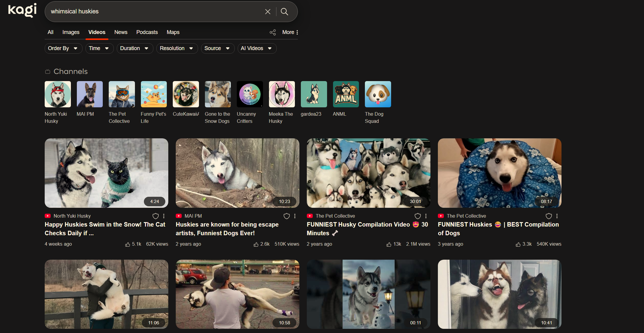Click the shield icon on the FUNNIEST Huskies BEST Compilation video
644x333 pixels.
click(x=549, y=216)
